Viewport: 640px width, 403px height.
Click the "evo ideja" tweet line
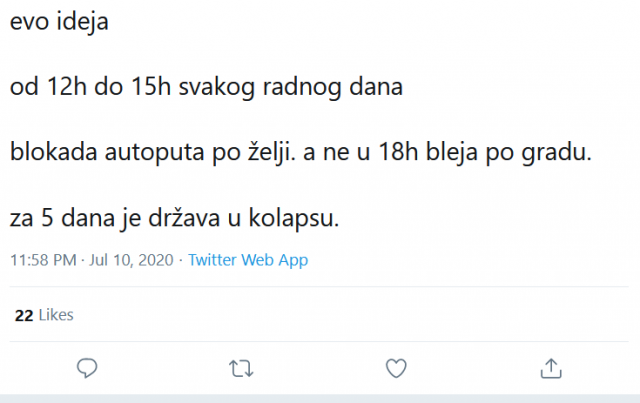(59, 23)
